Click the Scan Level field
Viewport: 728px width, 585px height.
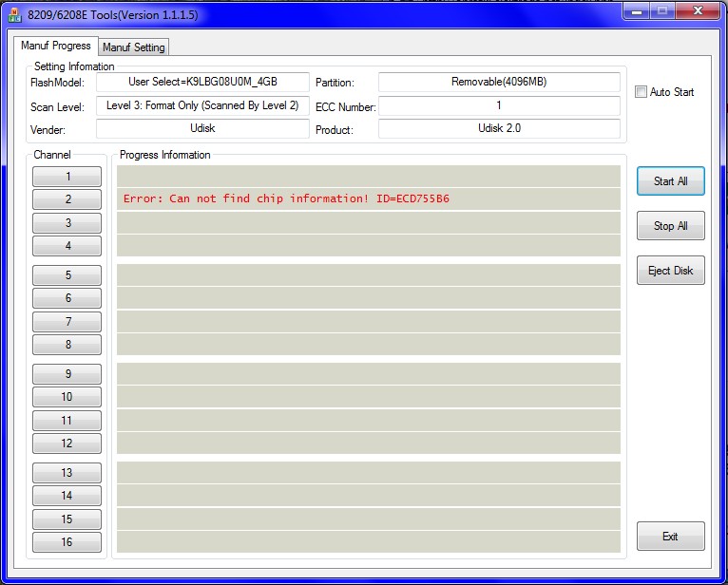coord(202,105)
